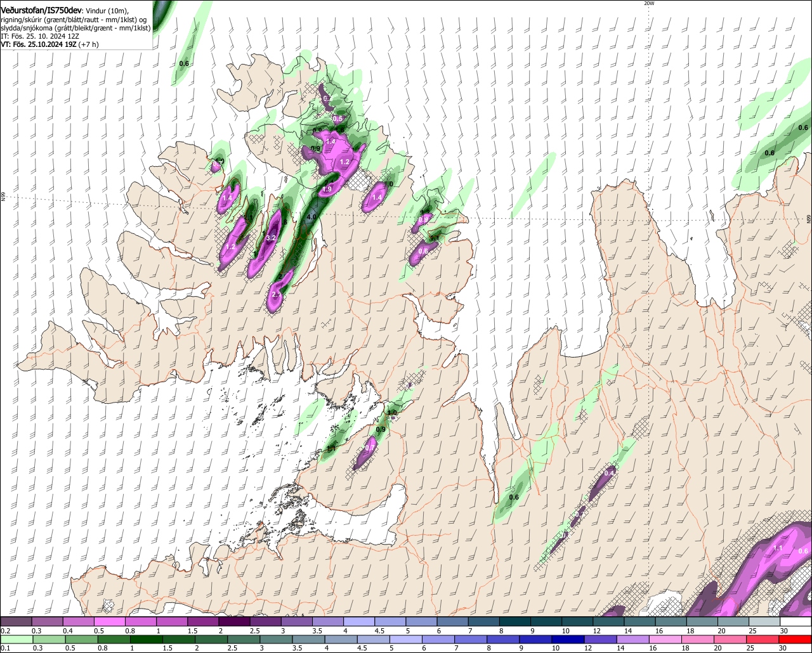This screenshot has height=653, width=812.
Task: Click the 2.1 precipitation value on the map
Action: [277, 295]
